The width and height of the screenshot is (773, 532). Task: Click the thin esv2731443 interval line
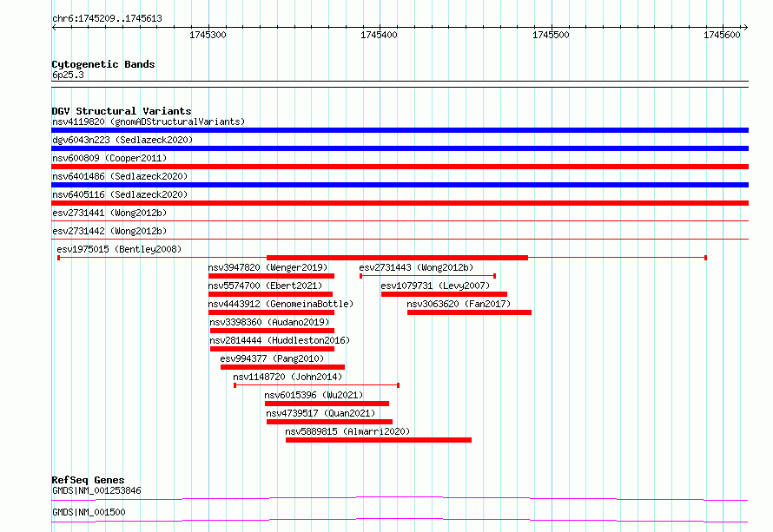click(x=428, y=276)
